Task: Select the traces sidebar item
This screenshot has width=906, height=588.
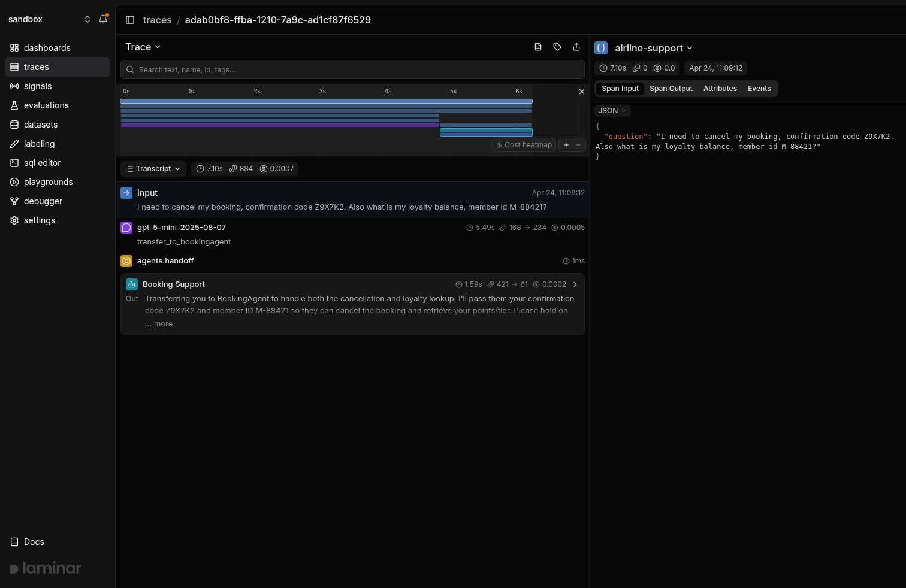Action: (58, 67)
